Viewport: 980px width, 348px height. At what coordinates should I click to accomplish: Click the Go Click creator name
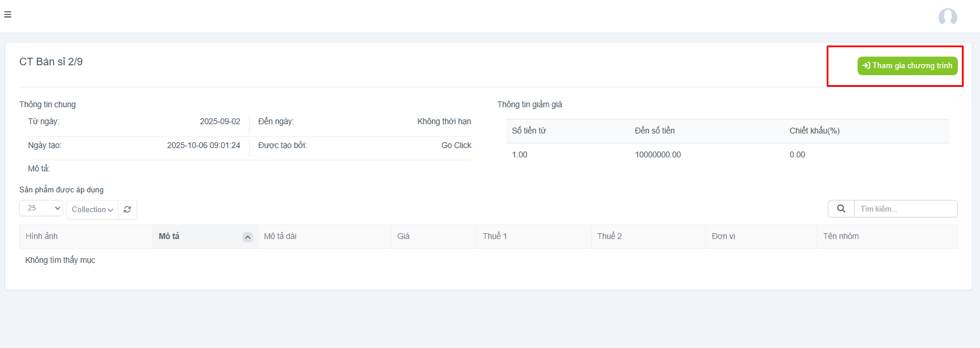tap(456, 145)
